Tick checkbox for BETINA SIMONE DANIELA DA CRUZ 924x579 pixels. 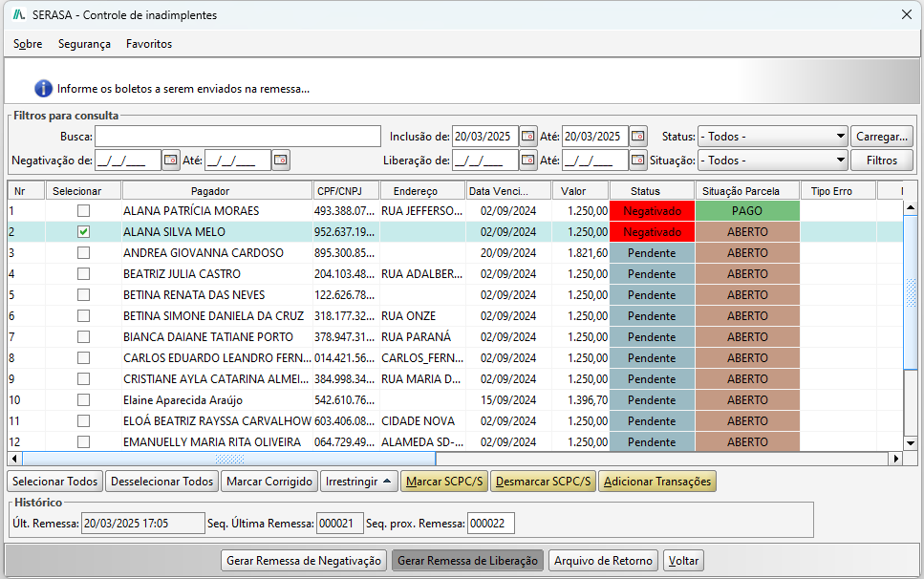point(84,315)
